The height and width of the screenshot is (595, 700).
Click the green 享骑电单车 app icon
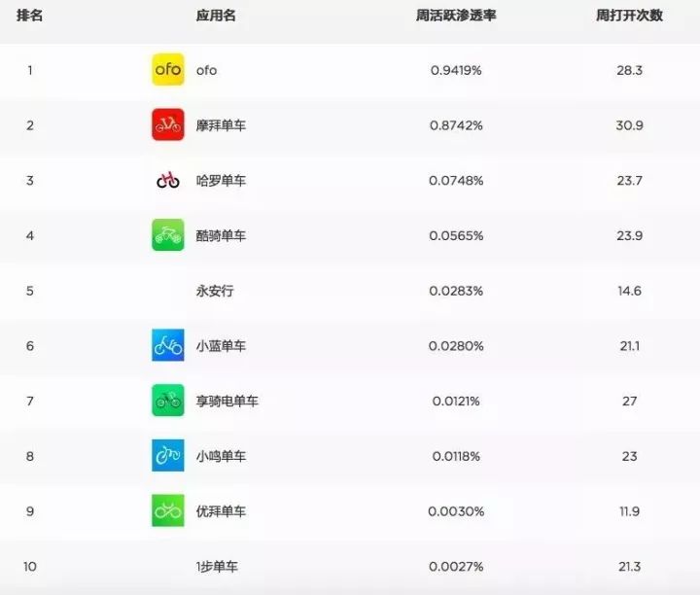coord(168,401)
